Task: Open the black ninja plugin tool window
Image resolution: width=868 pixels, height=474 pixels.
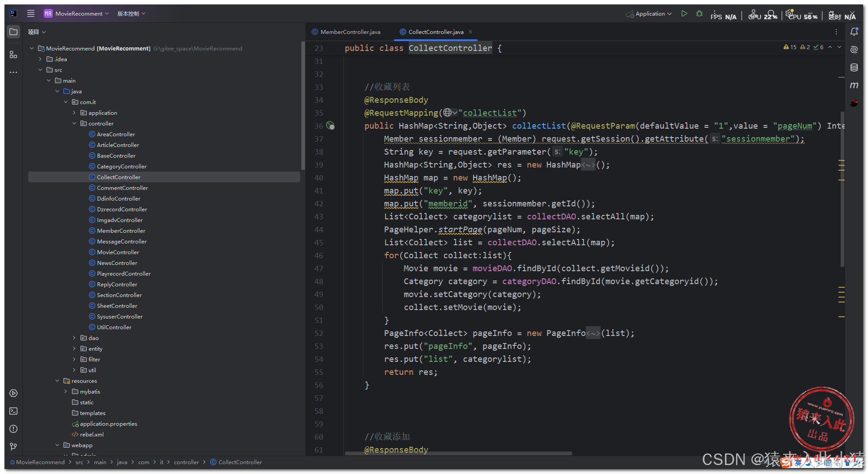Action: coord(854,103)
